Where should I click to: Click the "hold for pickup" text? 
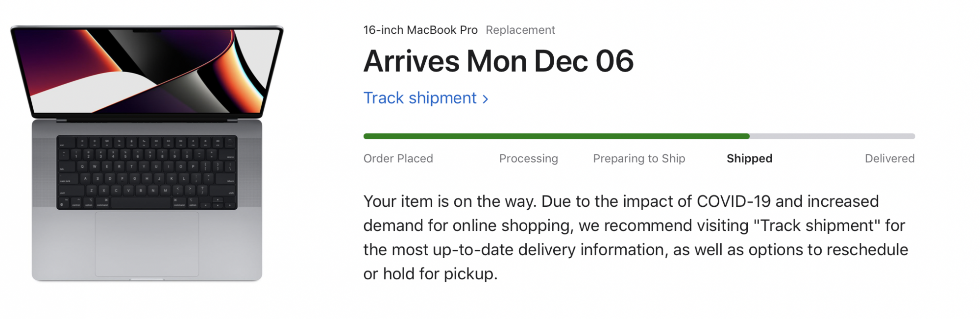(440, 273)
